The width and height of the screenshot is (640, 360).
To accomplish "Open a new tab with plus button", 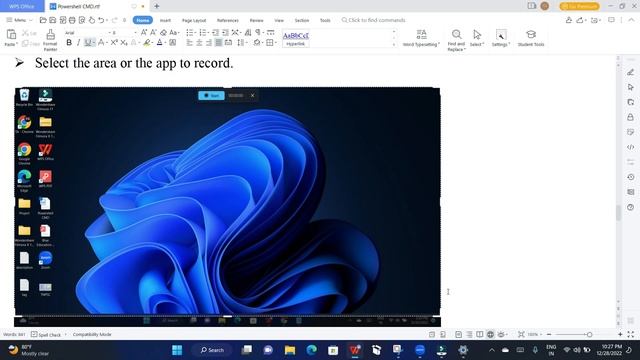I will tap(157, 6).
